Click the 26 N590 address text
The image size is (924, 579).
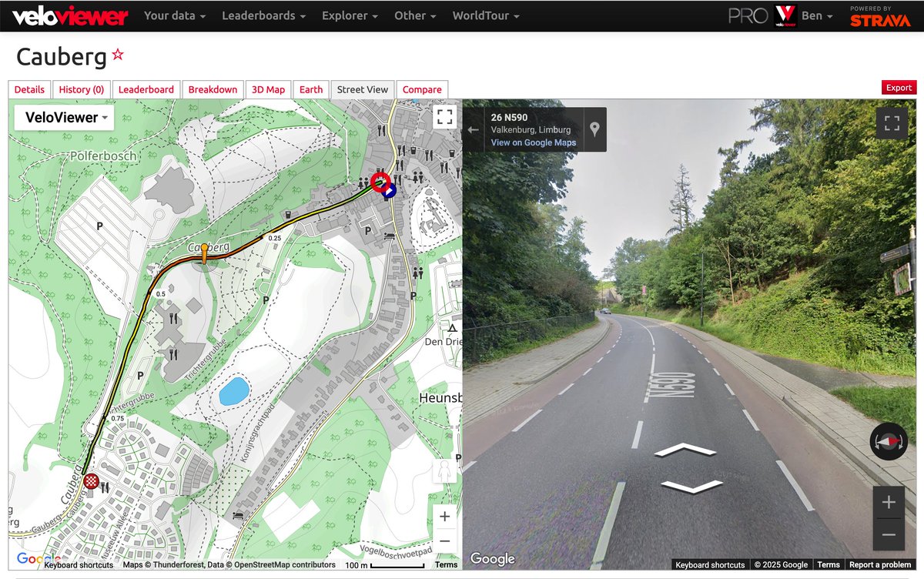coord(509,117)
